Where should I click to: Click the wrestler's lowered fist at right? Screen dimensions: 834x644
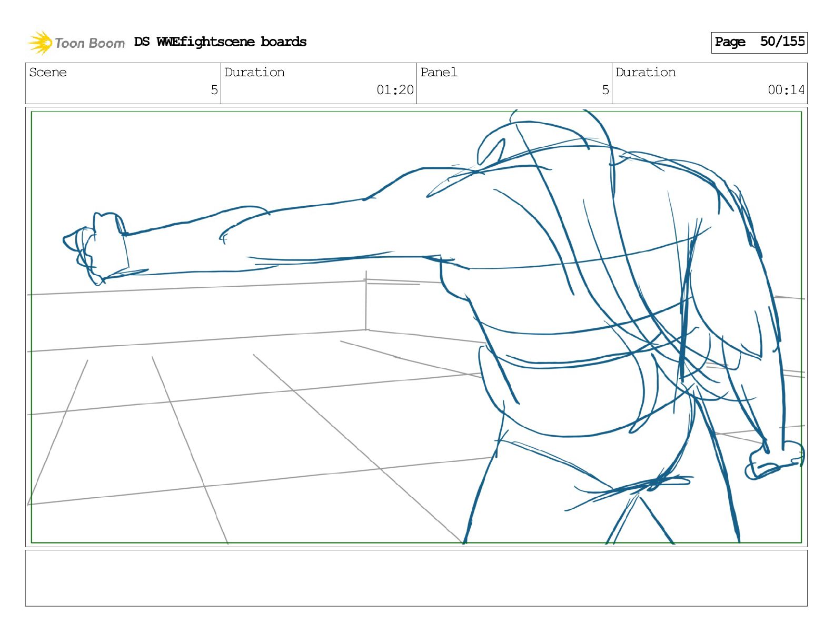point(774,460)
